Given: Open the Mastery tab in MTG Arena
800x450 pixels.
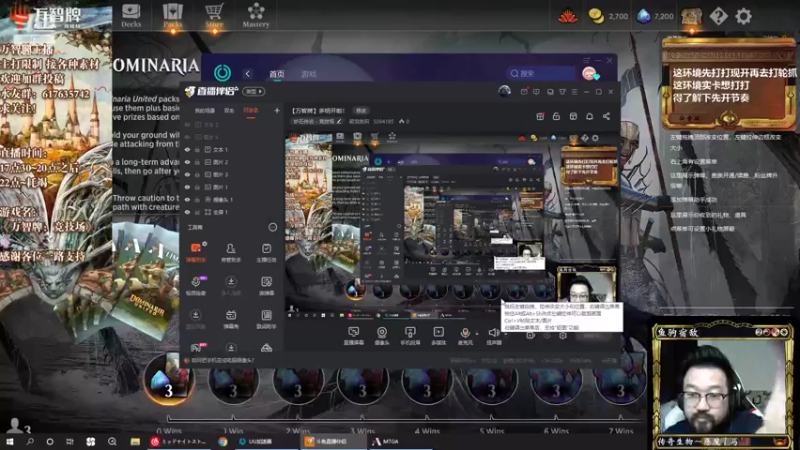Looking at the screenshot, I should 256,15.
